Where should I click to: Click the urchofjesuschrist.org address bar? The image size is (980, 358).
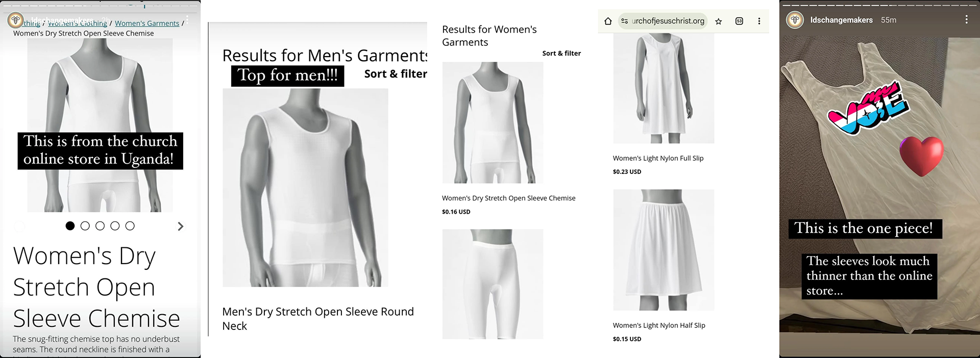[x=663, y=21]
